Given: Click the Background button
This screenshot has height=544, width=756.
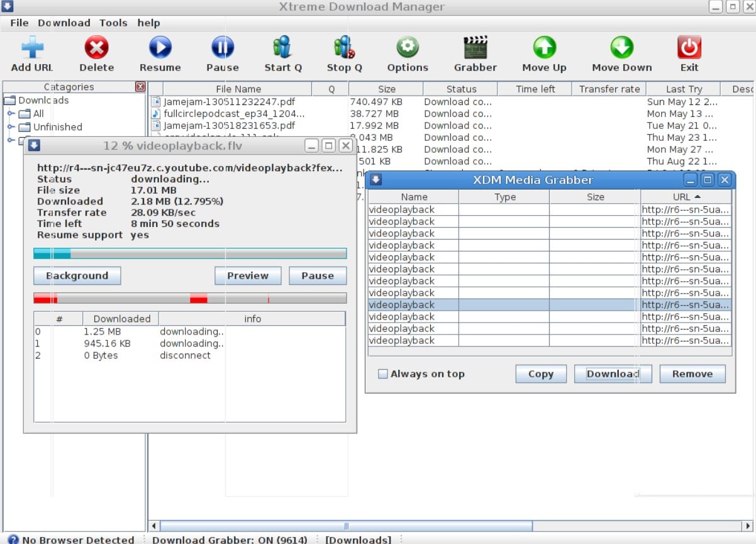Looking at the screenshot, I should (77, 275).
